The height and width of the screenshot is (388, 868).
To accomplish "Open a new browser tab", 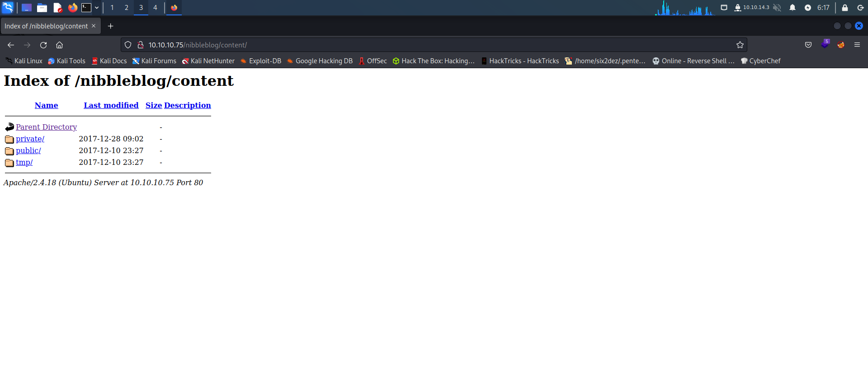I will point(110,26).
